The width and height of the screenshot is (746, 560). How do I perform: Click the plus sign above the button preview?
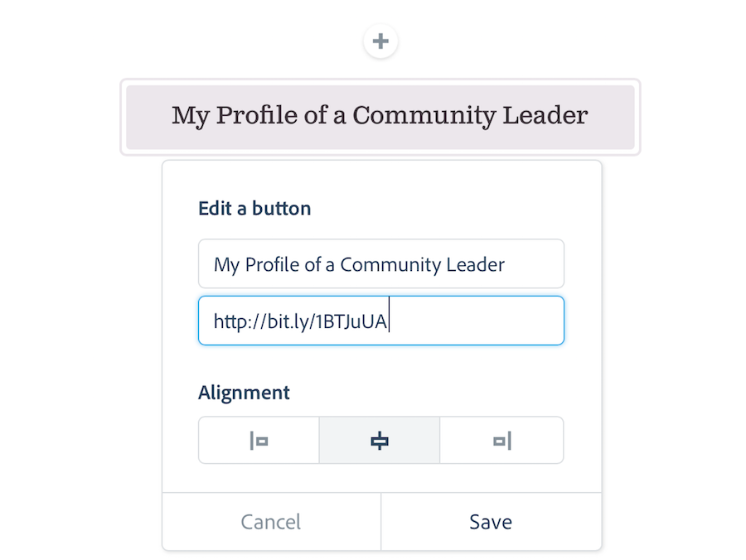[x=380, y=40]
